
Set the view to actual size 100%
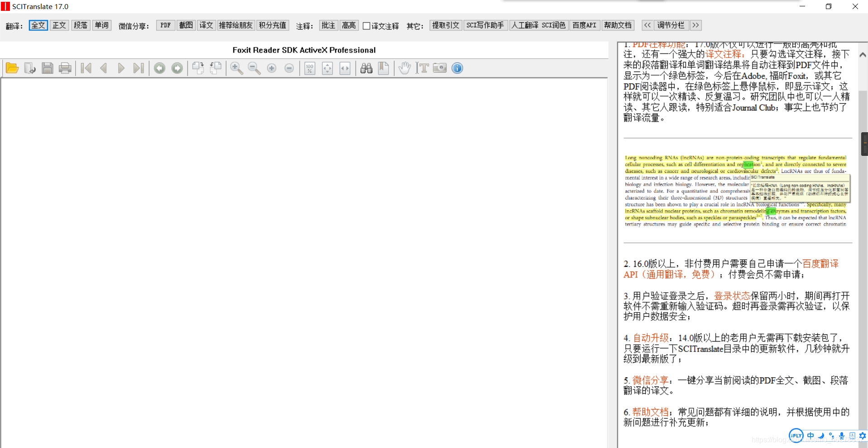point(310,68)
